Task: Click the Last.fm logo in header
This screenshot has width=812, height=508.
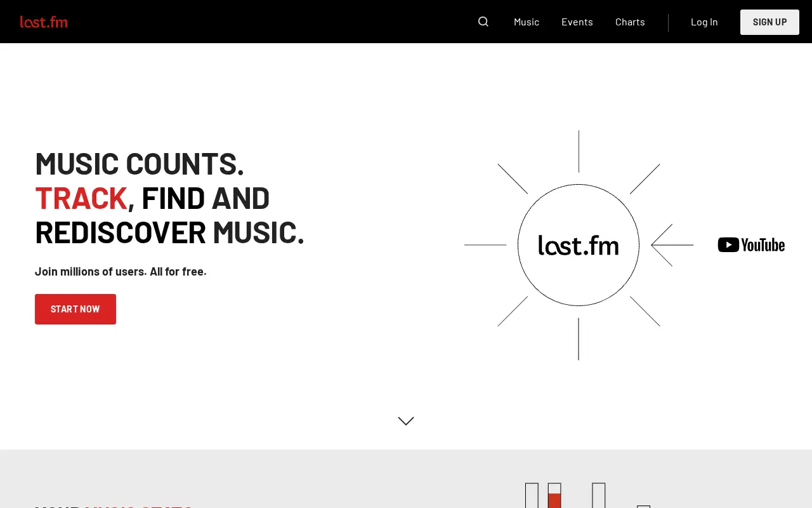Action: 44,22
